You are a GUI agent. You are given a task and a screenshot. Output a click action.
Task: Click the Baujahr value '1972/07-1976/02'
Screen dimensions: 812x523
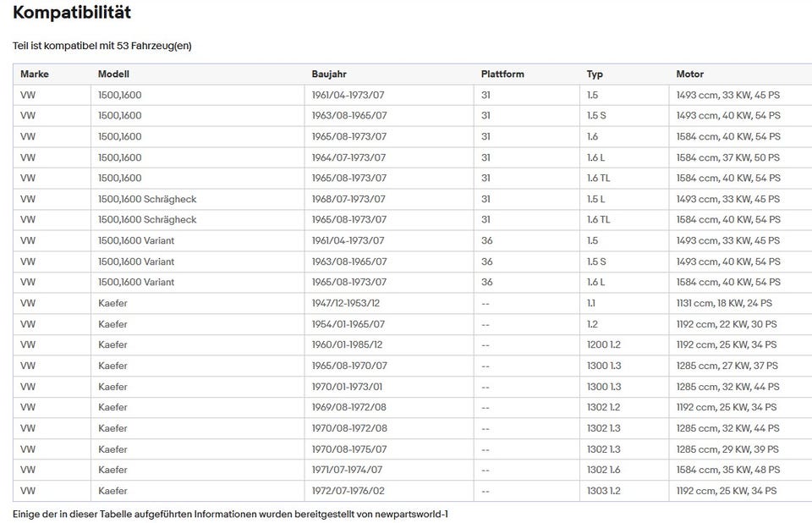(348, 491)
